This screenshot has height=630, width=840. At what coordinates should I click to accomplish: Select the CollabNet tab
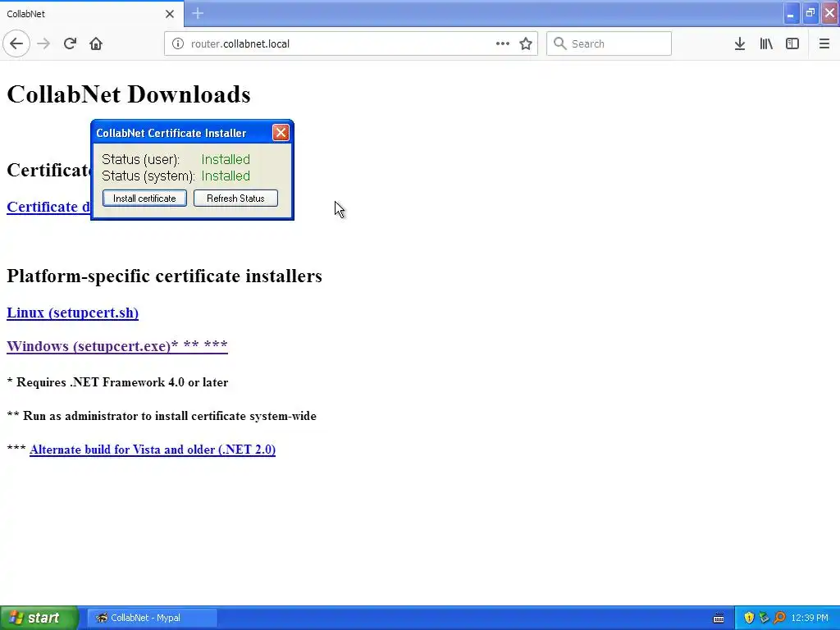(92, 14)
